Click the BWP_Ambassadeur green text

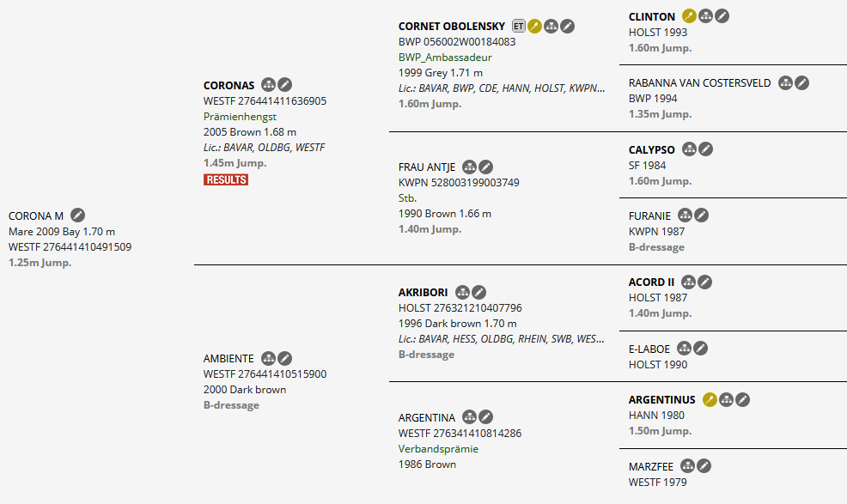coord(445,57)
